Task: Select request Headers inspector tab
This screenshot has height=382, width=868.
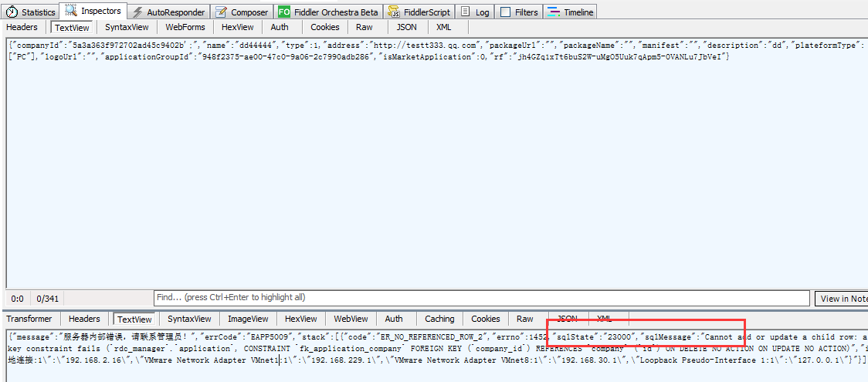Action: 22,27
